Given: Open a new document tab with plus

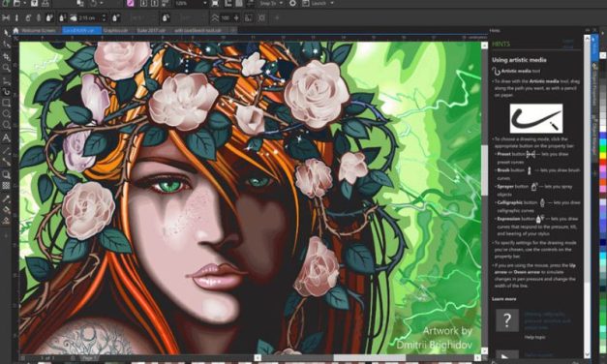Looking at the screenshot, I should coord(233,30).
